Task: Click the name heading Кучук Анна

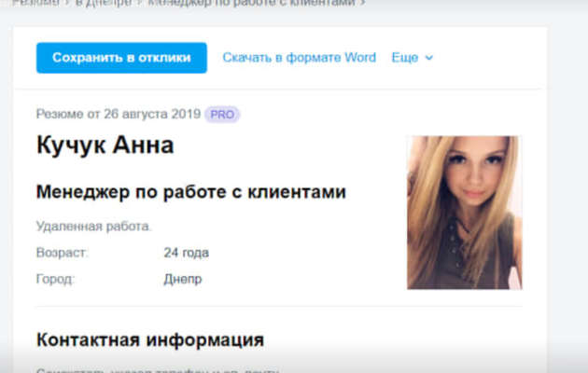Action: point(105,145)
